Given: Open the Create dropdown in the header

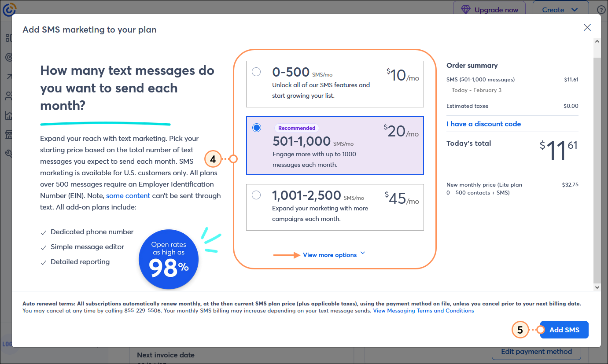Looking at the screenshot, I should [560, 10].
